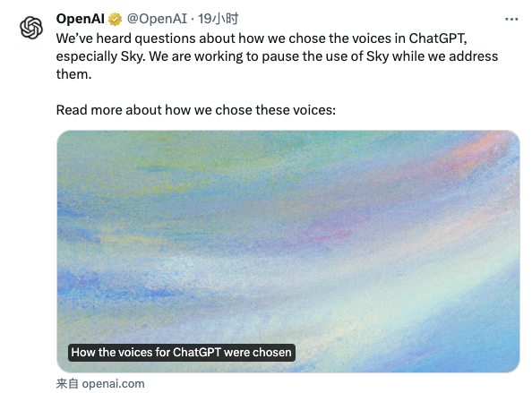Click the 'openai.com' domain text

114,383
